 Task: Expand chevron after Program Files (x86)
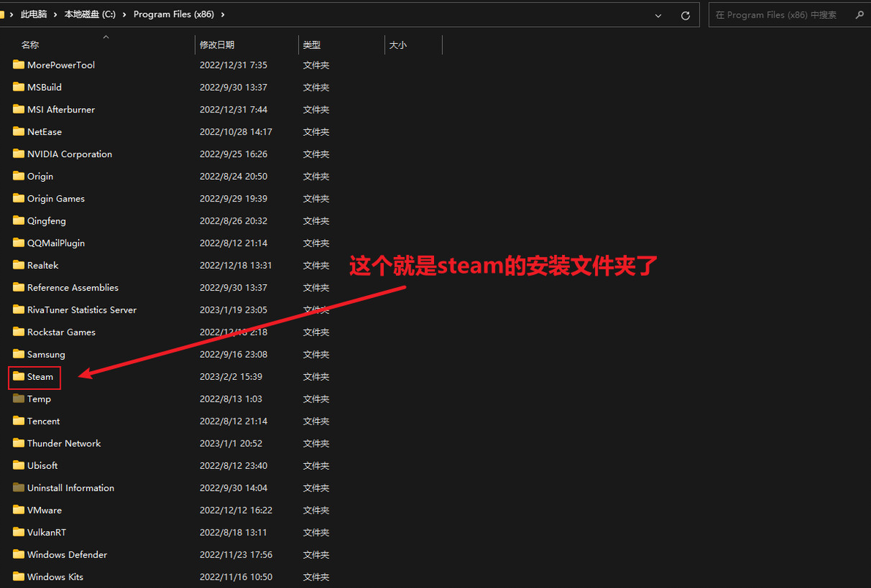(x=223, y=15)
